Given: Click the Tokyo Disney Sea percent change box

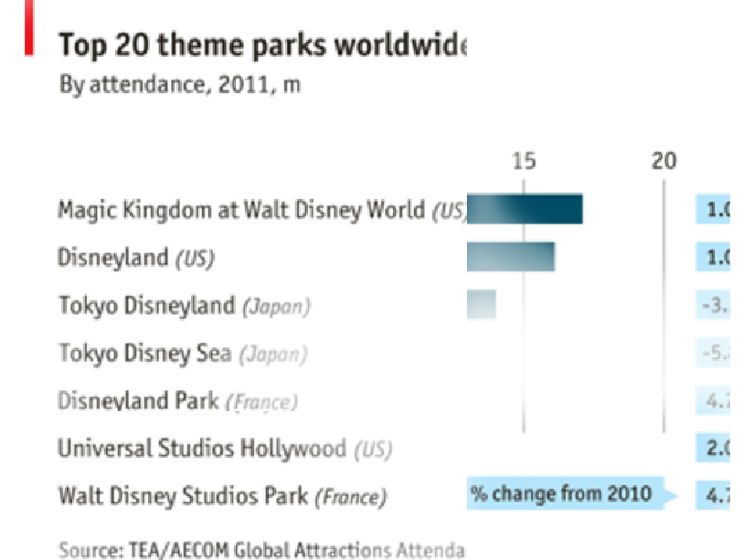Looking at the screenshot, I should 713,353.
